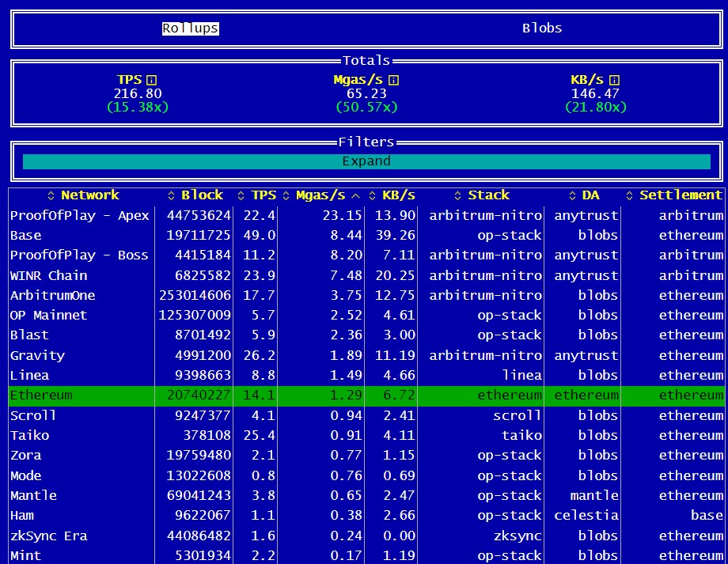Sort by Stack column sort icon
The height and width of the screenshot is (564, 728).
click(x=458, y=195)
